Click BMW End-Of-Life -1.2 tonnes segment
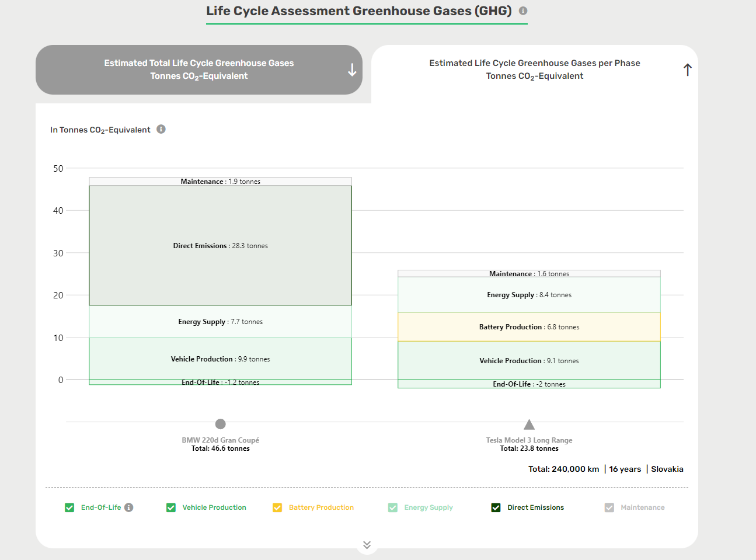 tap(220, 382)
